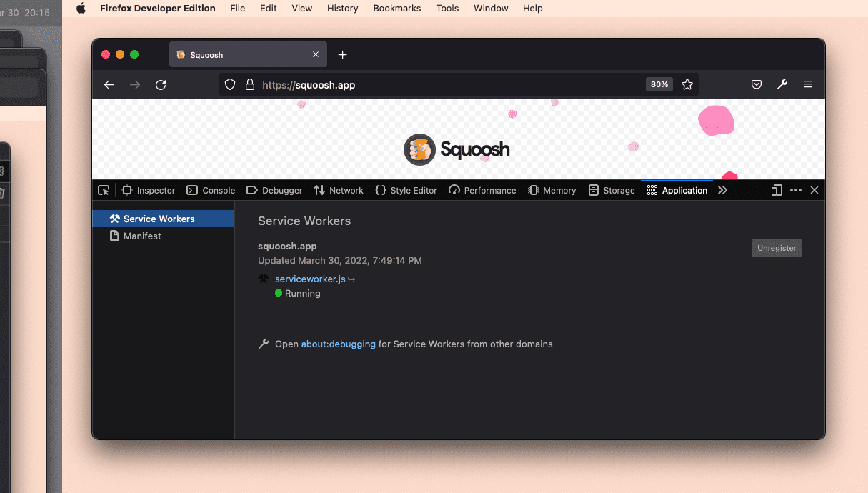Unregister the squoosh.app service worker

(777, 248)
